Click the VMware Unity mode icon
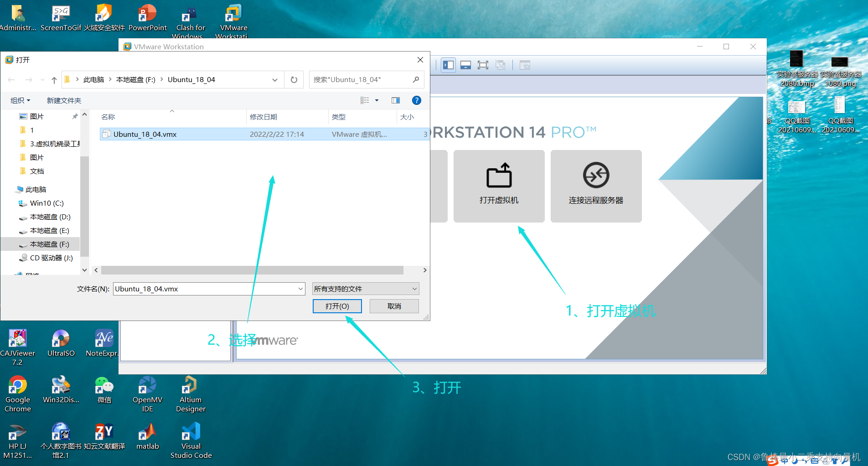The image size is (868, 466). [500, 65]
